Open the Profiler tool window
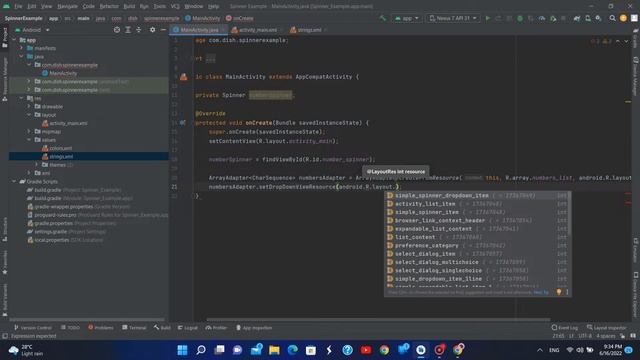Screen dimensions: 640x360 tap(216, 328)
